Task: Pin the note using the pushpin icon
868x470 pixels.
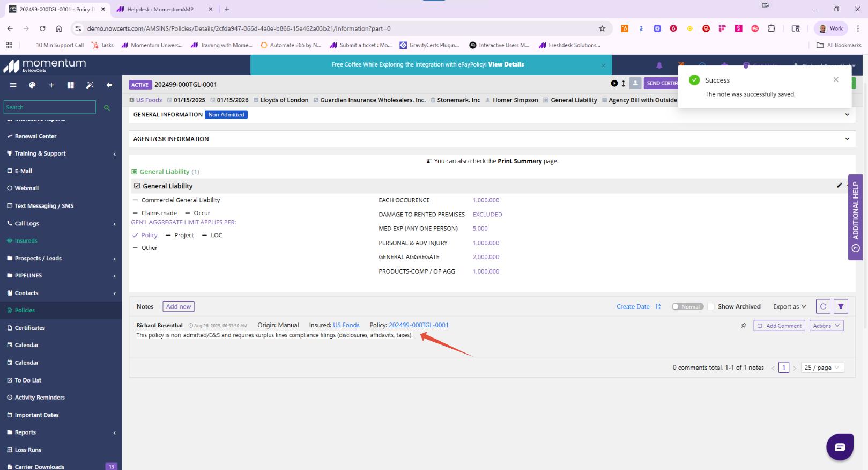Action: click(x=744, y=326)
